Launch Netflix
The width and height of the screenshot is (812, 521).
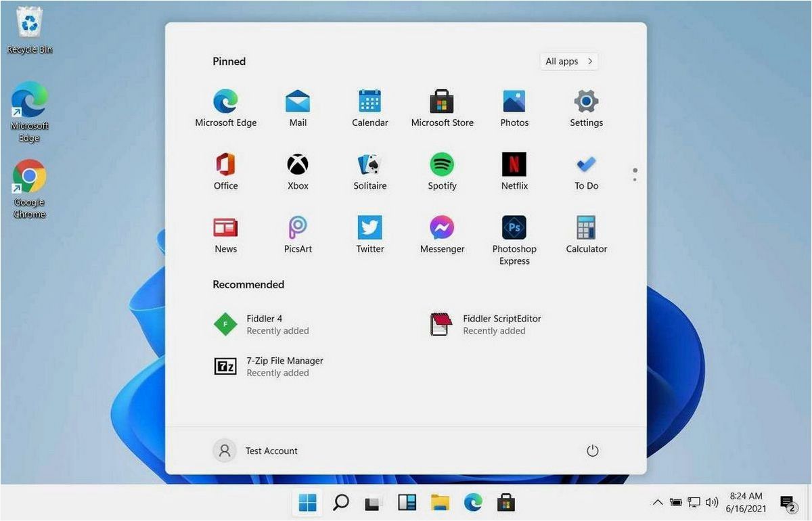[514, 171]
